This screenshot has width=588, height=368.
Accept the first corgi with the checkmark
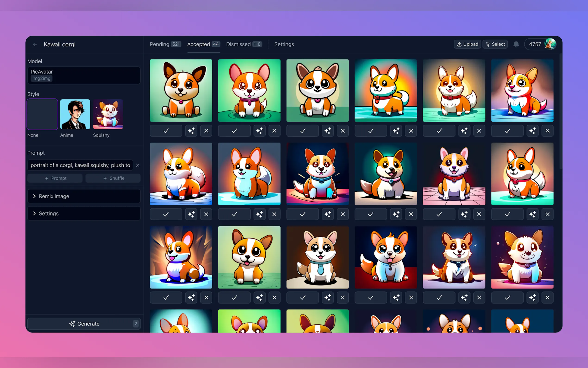pyautogui.click(x=166, y=131)
